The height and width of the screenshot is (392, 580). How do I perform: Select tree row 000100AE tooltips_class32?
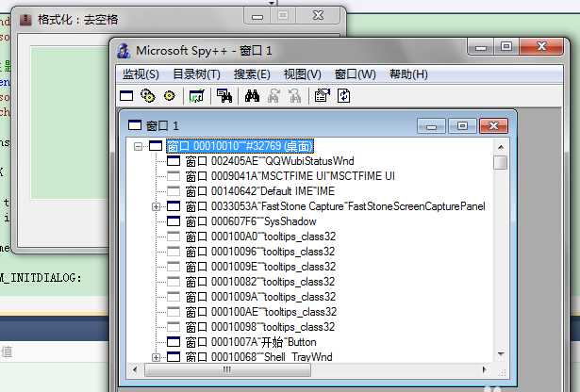pos(261,312)
